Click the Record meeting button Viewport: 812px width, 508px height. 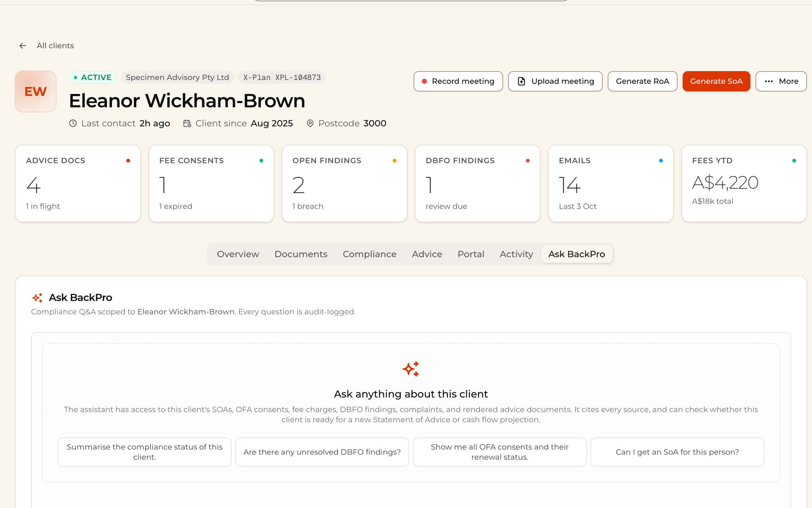458,81
